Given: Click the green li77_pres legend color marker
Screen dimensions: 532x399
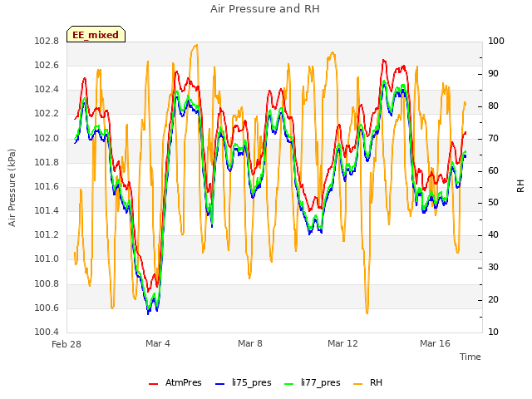Looking at the screenshot, I should pyautogui.click(x=288, y=384).
